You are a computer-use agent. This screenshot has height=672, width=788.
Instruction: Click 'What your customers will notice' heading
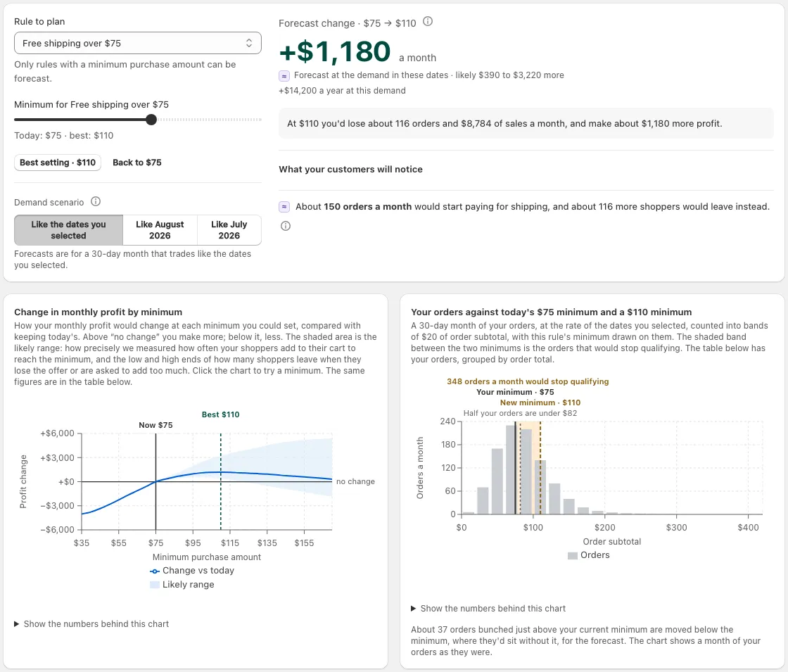[351, 170]
